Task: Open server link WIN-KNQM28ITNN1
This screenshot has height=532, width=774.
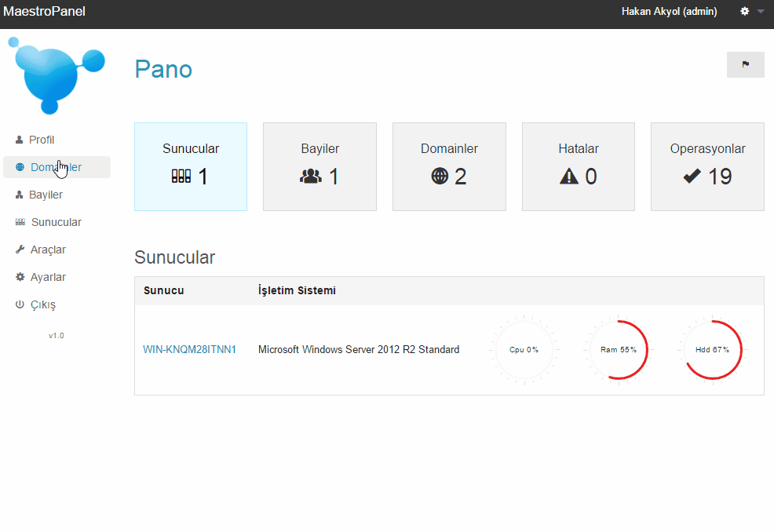Action: tap(189, 349)
